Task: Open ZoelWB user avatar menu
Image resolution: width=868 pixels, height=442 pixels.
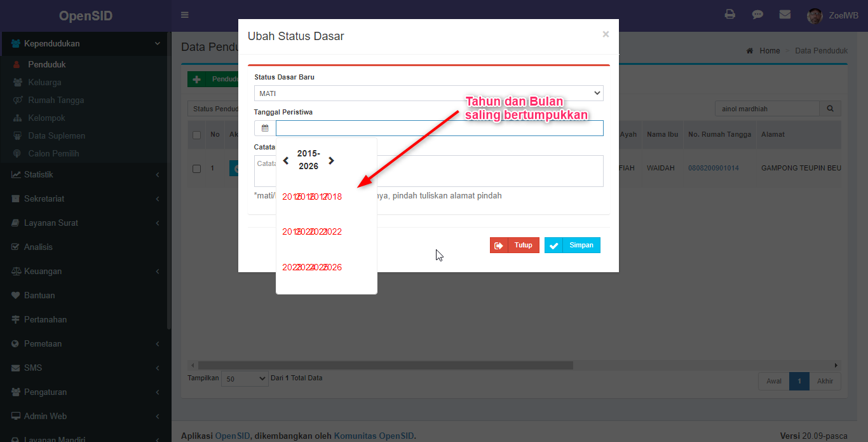Action: [832, 16]
